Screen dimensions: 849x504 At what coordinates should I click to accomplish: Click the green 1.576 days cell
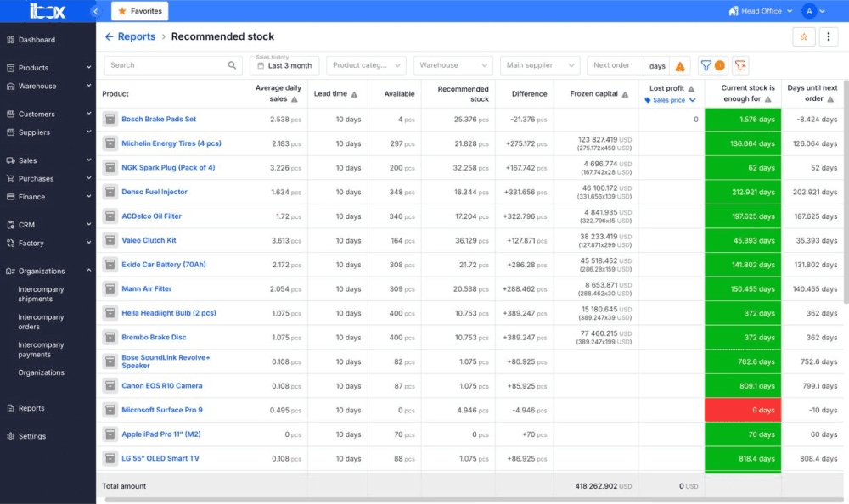tap(742, 120)
